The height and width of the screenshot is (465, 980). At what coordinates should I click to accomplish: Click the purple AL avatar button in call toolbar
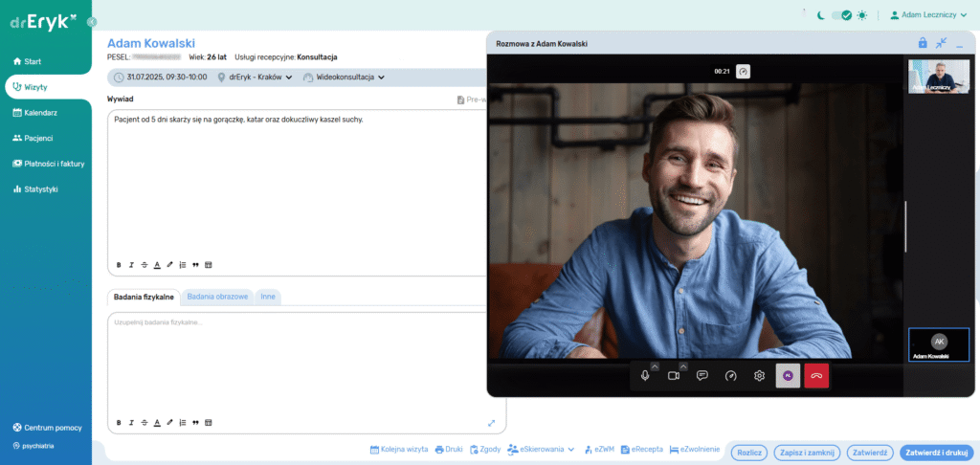tap(788, 376)
